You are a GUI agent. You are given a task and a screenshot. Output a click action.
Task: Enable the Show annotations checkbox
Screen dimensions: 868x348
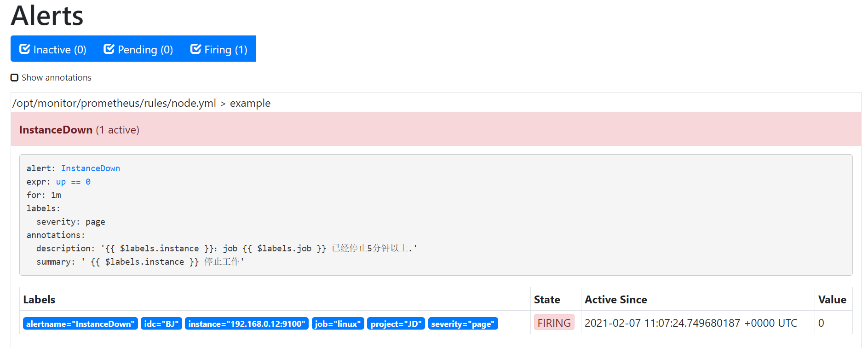tap(15, 77)
